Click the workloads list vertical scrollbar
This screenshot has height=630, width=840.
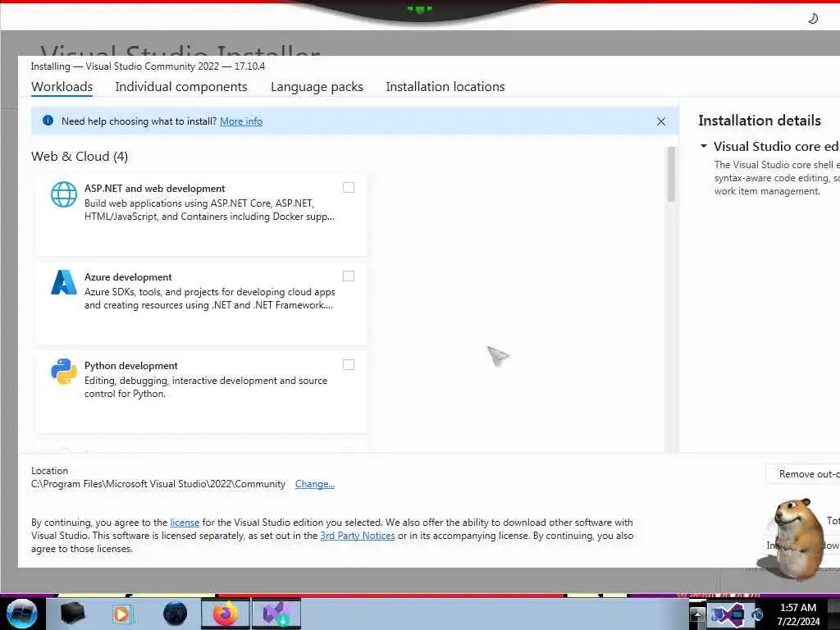click(x=671, y=175)
